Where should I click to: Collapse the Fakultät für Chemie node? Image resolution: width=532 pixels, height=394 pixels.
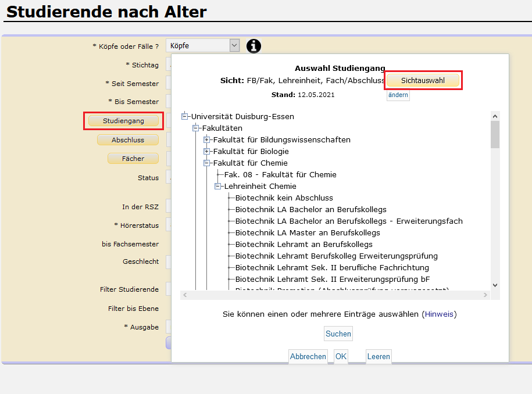click(207, 163)
